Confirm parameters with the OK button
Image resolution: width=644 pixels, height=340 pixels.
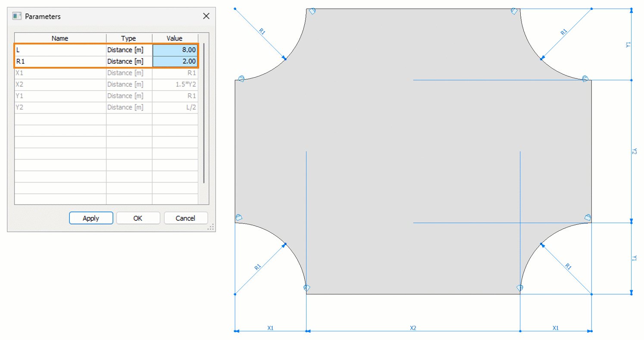point(138,218)
